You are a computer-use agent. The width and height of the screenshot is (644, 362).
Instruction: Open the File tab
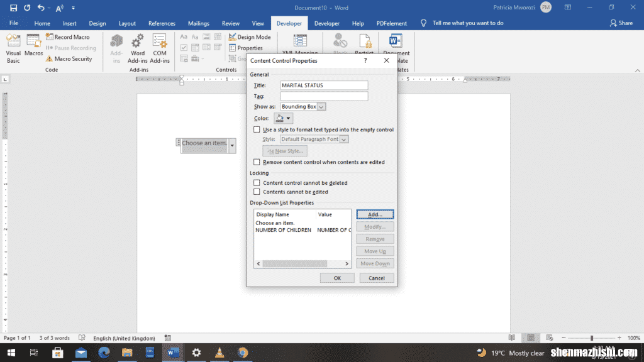[14, 23]
